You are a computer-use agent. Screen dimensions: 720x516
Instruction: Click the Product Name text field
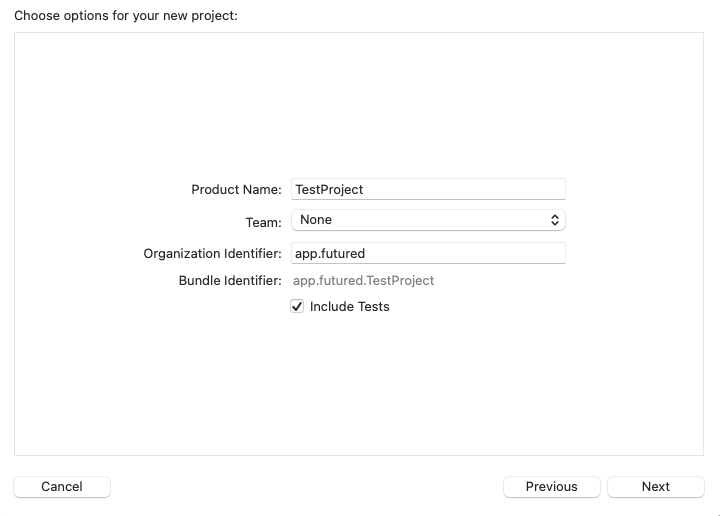[x=428, y=189]
